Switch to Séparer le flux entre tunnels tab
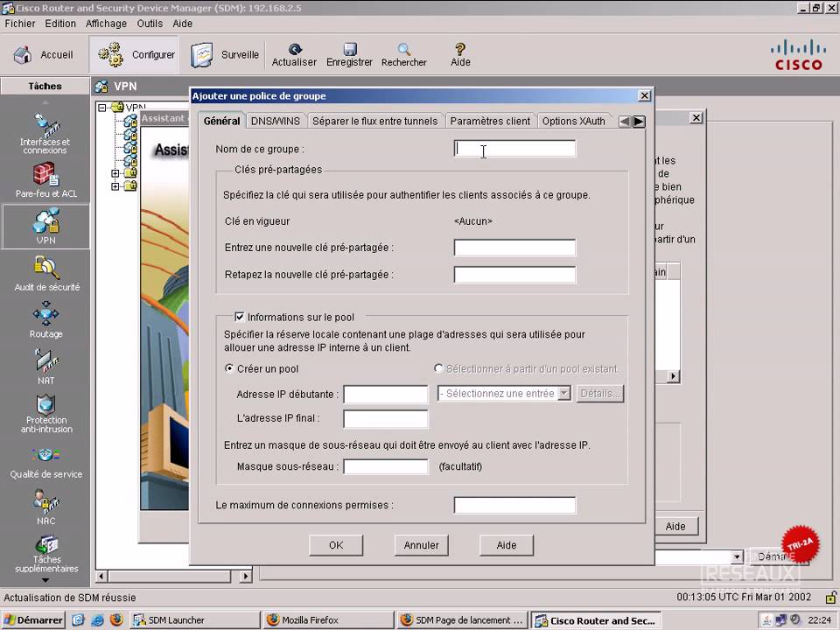 tap(375, 121)
